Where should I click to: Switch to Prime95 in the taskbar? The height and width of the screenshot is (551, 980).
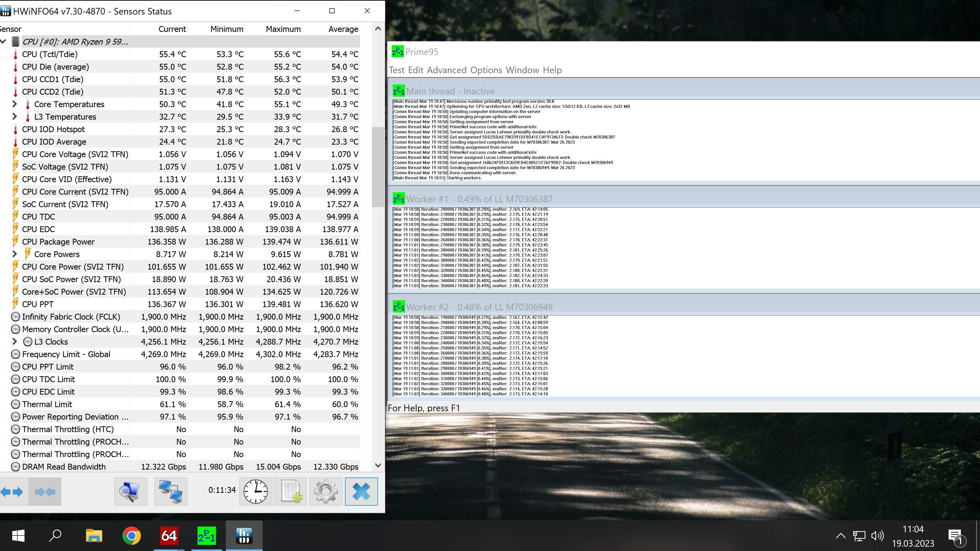pos(206,536)
